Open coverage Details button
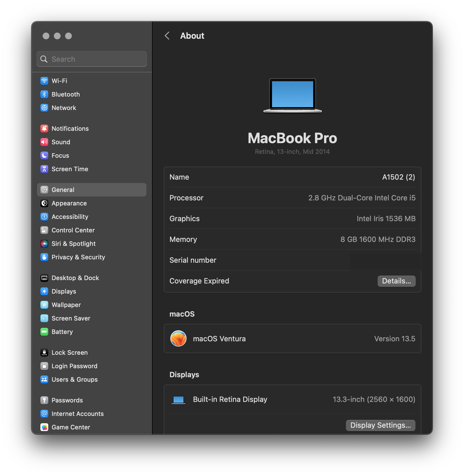This screenshot has height=476, width=464. pyautogui.click(x=396, y=281)
